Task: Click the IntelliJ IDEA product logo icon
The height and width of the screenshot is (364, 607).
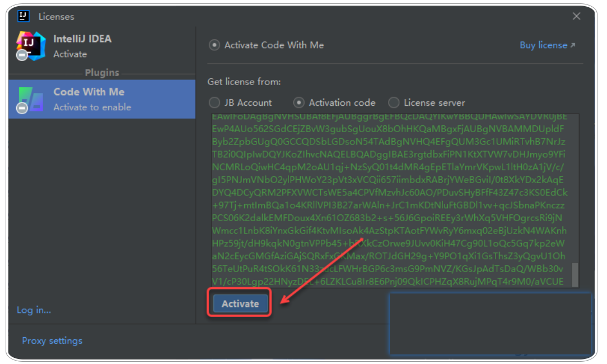Action: pyautogui.click(x=31, y=46)
